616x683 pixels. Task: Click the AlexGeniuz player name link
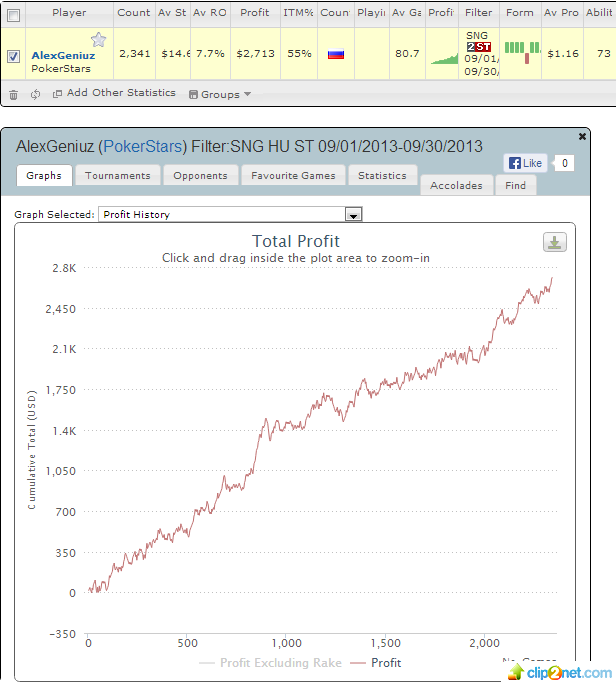coord(63,55)
